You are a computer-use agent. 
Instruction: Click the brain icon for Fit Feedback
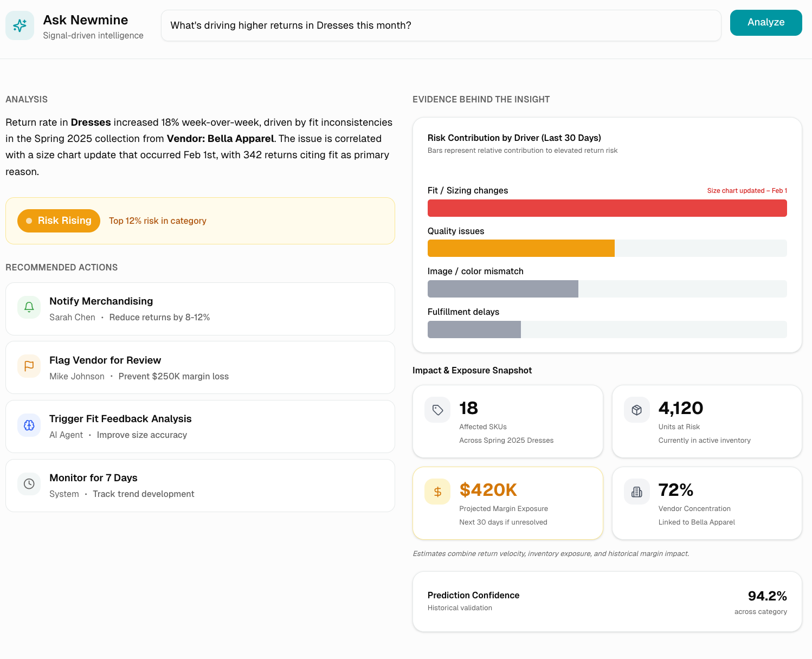tap(29, 425)
